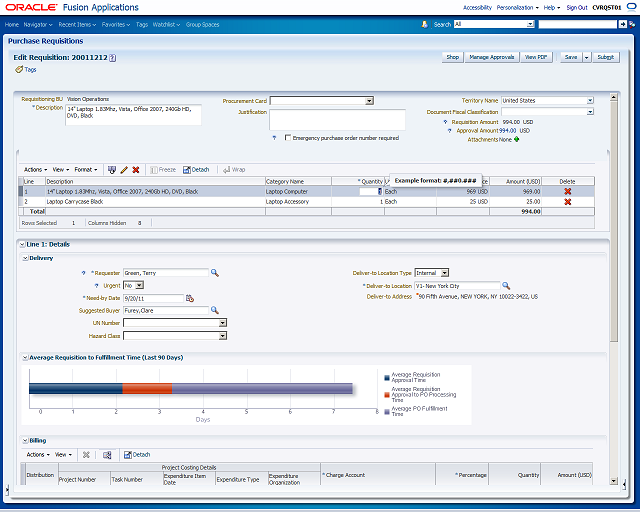Open lines table Format menu
Image resolution: width=640 pixels, height=512 pixels.
click(x=86, y=170)
